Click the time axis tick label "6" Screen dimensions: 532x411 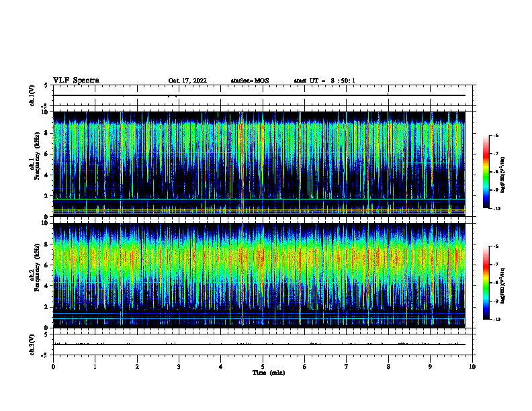(x=305, y=367)
